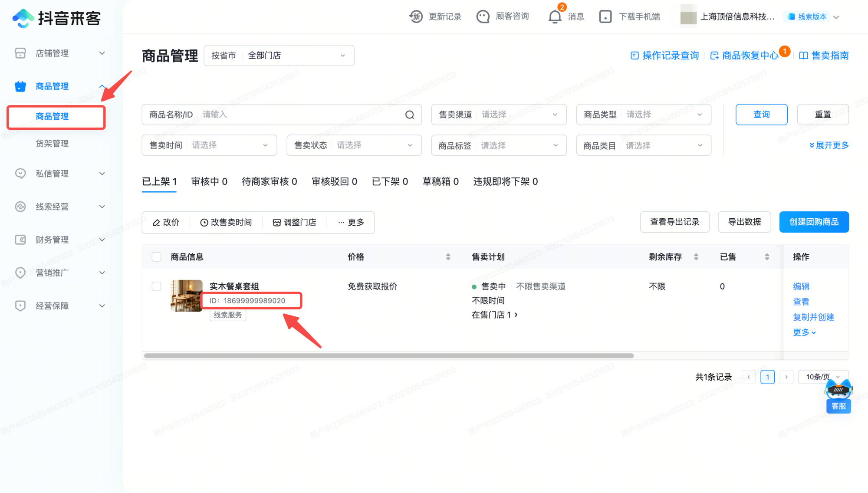Open the 10条/页 page size dropdown

(823, 377)
